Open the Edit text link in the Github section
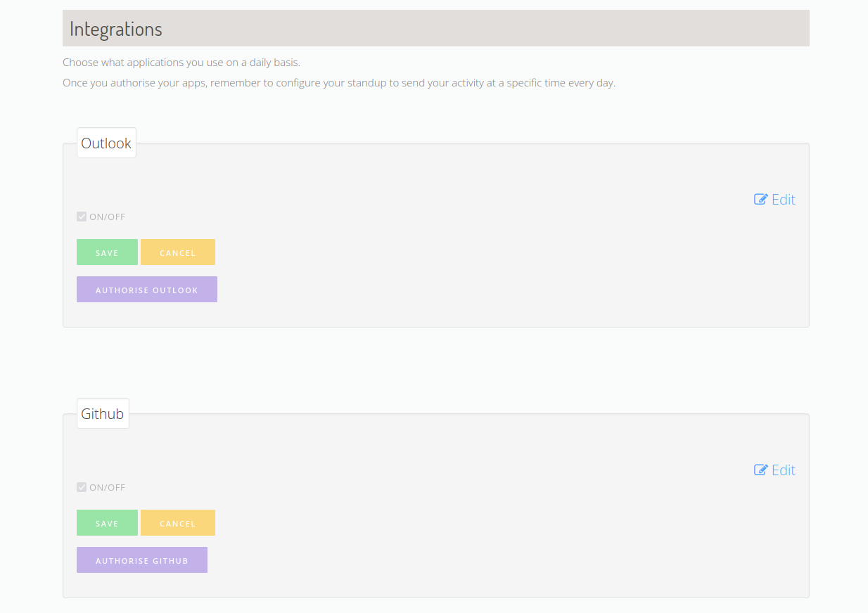The image size is (868, 613). click(x=784, y=470)
